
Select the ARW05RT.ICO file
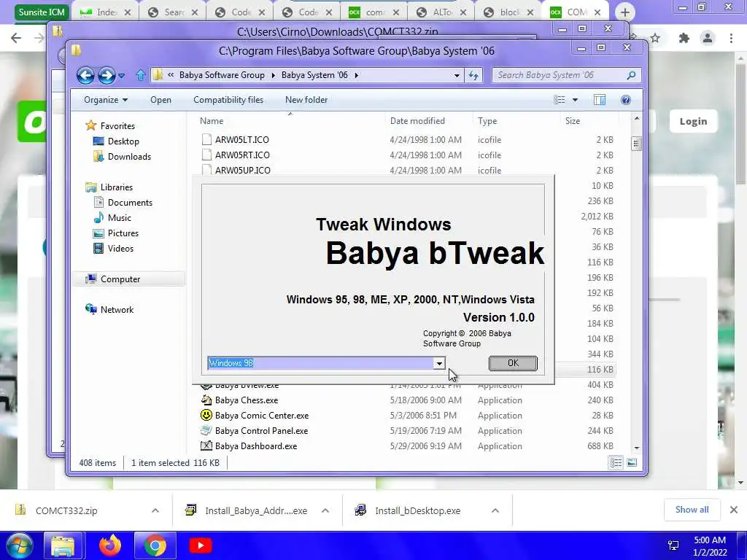[x=242, y=155]
